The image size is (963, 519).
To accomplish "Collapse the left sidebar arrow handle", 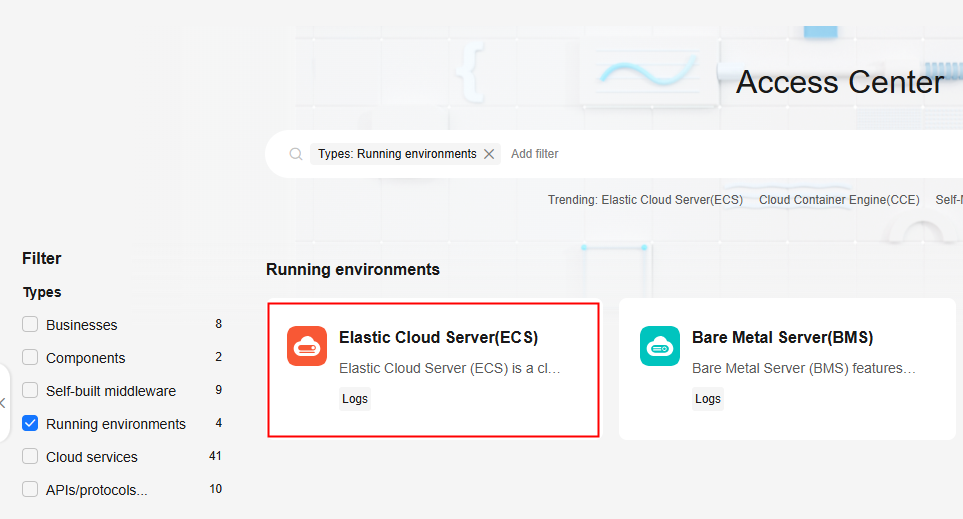I will (3, 403).
